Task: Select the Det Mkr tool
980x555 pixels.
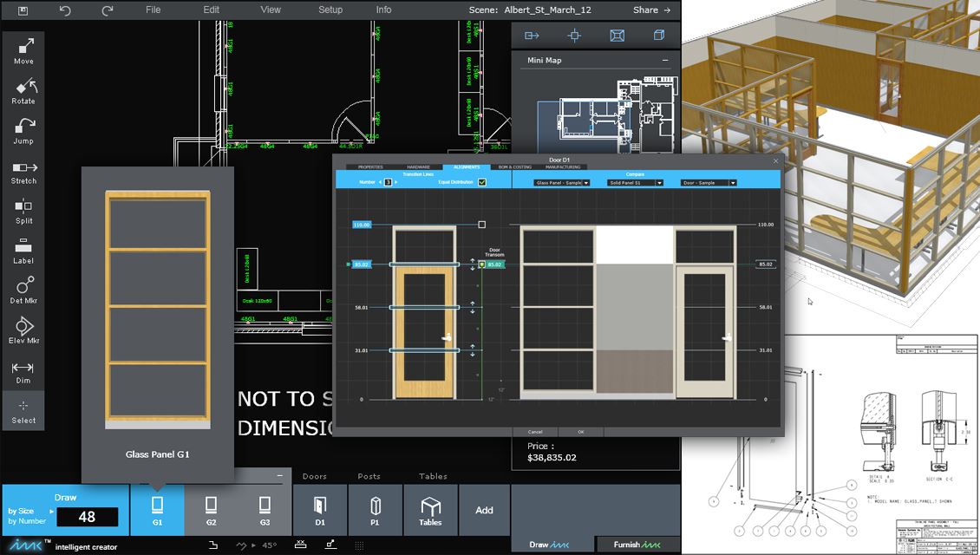Action: [x=23, y=291]
